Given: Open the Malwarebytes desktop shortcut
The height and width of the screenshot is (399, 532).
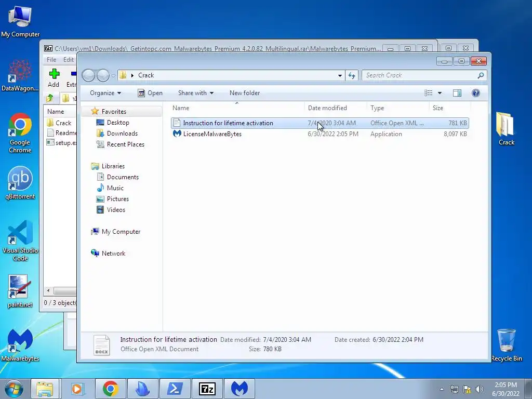Looking at the screenshot, I should 20,345.
